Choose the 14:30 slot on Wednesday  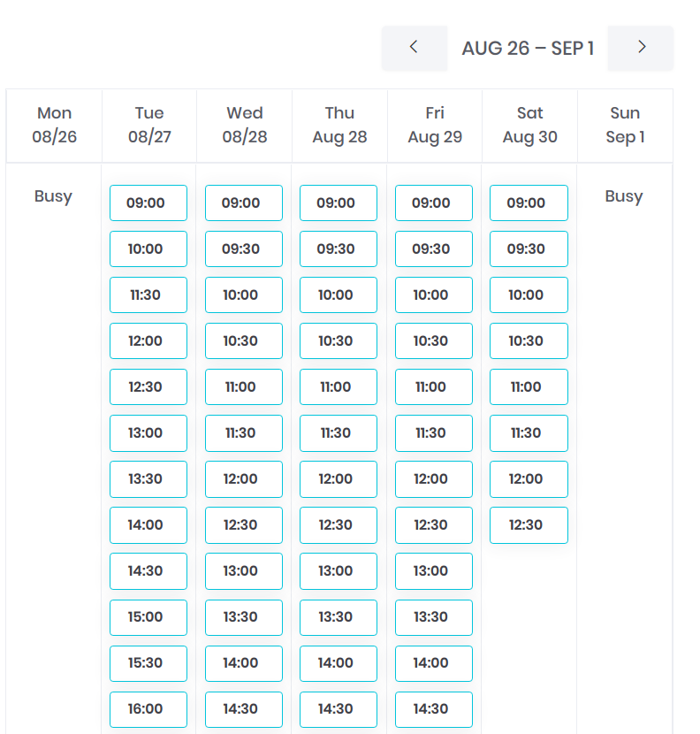(x=243, y=709)
